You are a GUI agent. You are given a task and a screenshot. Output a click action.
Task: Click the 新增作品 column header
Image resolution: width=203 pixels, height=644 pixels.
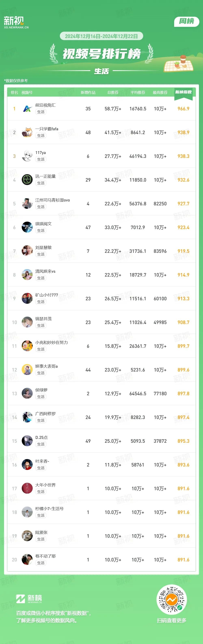pyautogui.click(x=88, y=93)
